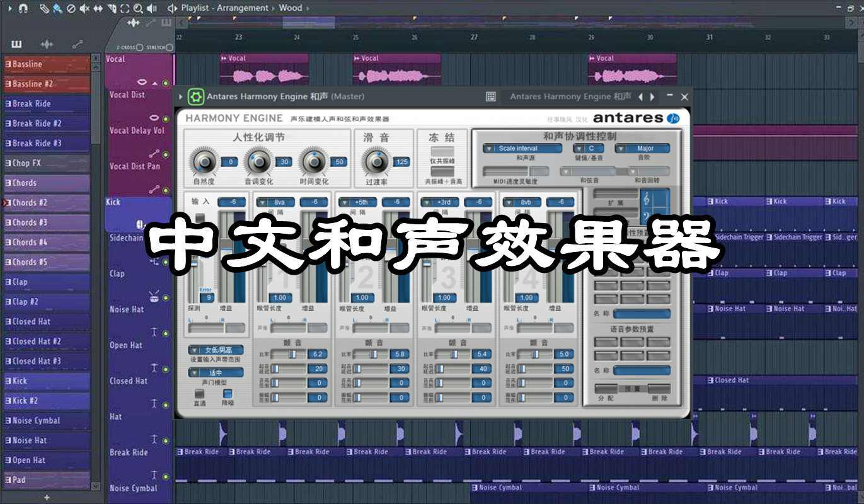Open the key C dropdown
The image size is (864, 504).
(x=588, y=149)
